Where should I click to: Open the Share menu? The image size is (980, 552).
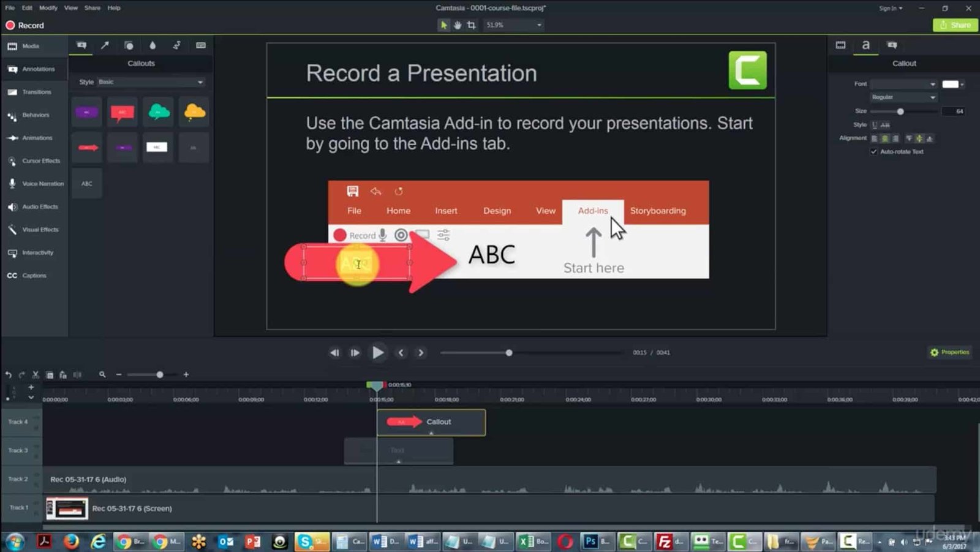92,8
